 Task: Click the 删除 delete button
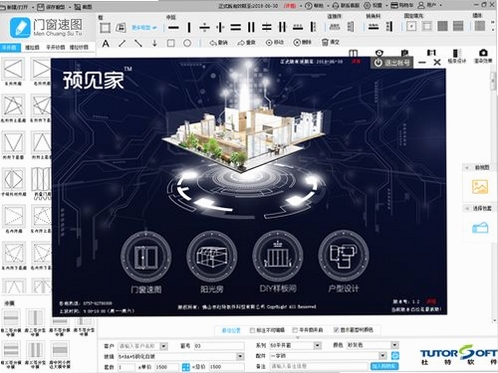tap(302, 42)
